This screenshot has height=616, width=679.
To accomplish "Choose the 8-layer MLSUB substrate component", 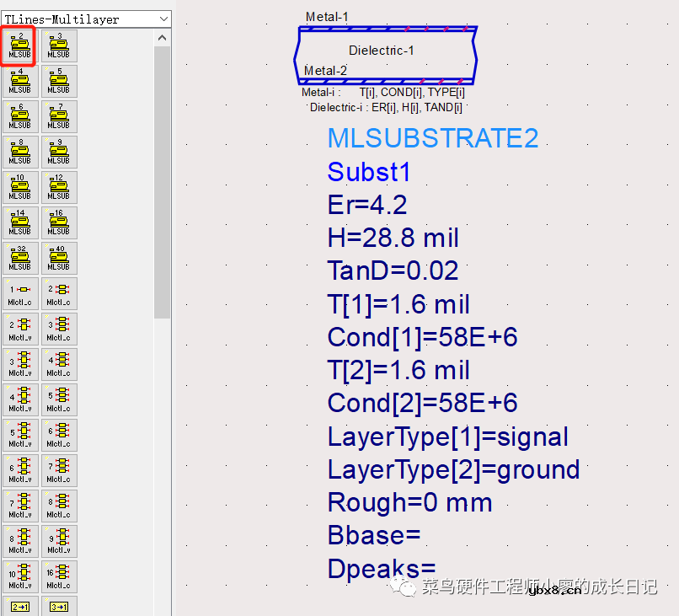I will coord(19,152).
